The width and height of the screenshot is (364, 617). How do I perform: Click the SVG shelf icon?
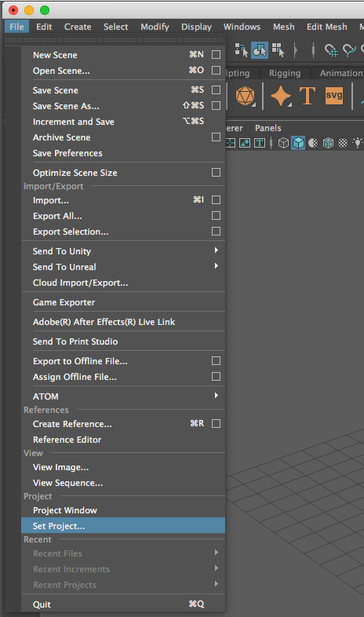[x=333, y=96]
